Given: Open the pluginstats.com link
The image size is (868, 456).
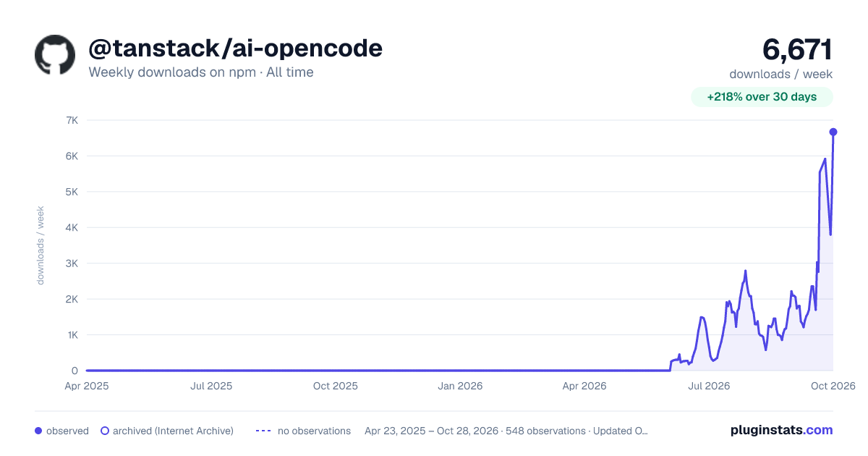Looking at the screenshot, I should (781, 430).
